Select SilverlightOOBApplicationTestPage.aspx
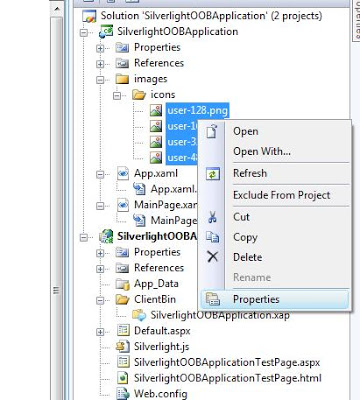Viewport: 360px width, 400px height. point(227,362)
